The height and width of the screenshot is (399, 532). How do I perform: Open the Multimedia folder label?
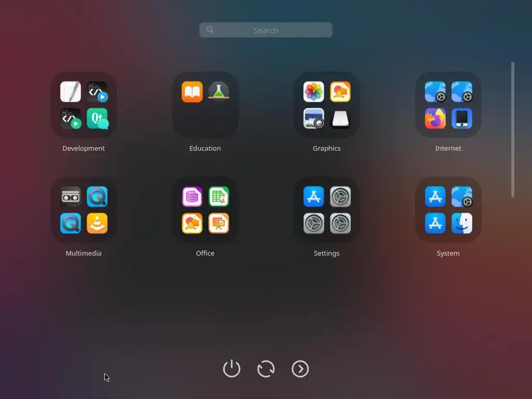tap(84, 253)
